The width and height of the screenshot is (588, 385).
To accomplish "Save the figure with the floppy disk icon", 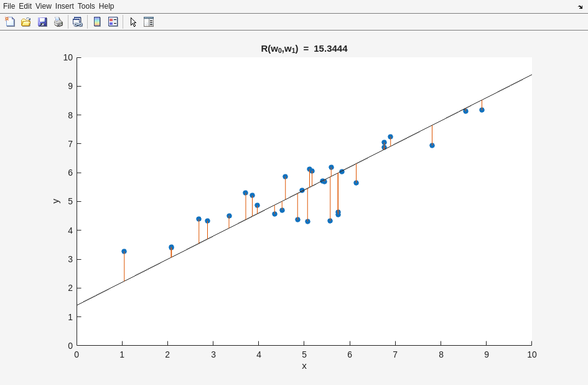I will (42, 22).
